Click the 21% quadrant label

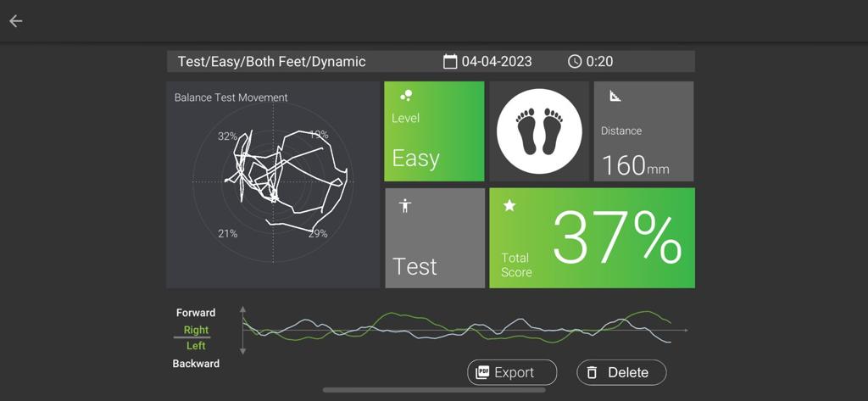(x=227, y=234)
